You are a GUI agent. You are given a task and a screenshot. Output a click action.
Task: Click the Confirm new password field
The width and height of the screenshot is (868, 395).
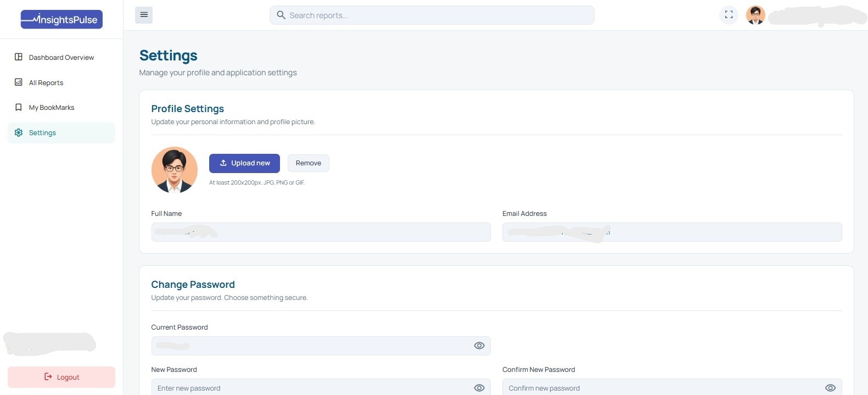click(x=672, y=387)
